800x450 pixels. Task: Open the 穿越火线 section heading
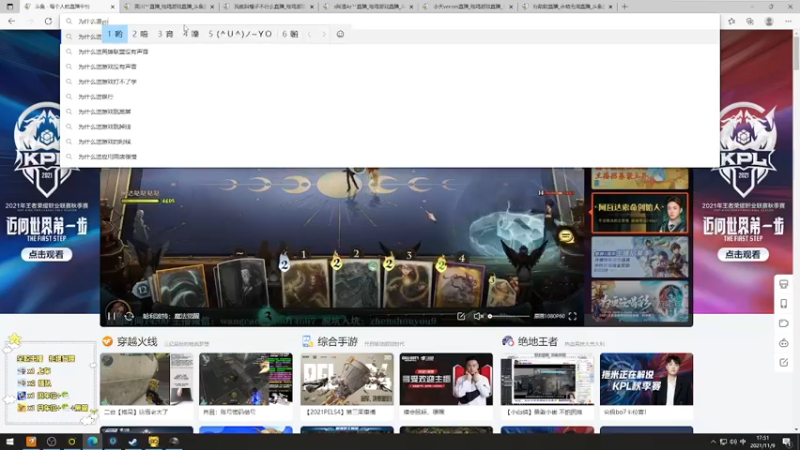pos(137,341)
